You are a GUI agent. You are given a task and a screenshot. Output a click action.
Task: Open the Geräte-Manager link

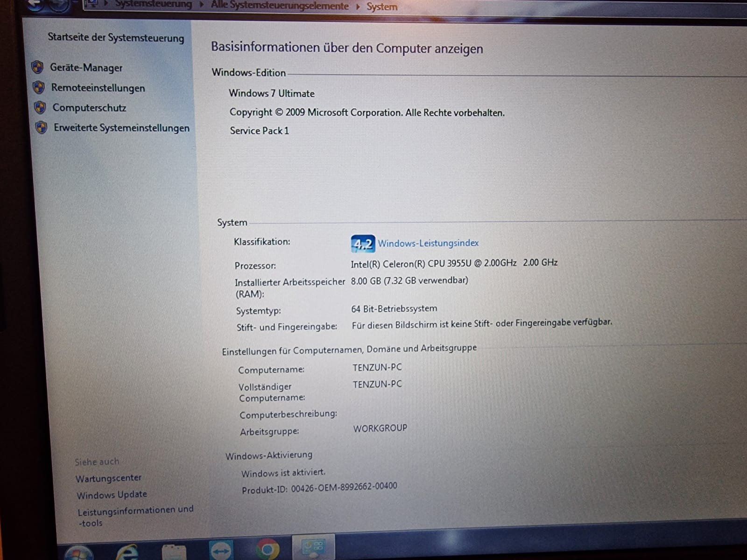(x=86, y=68)
